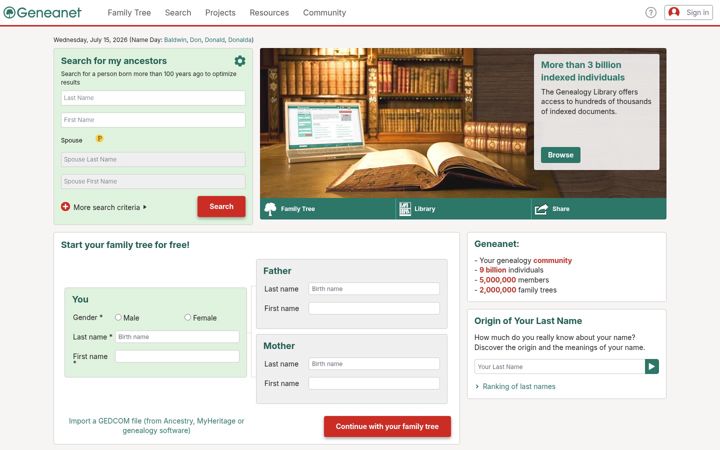This screenshot has width=720, height=450.
Task: Open Ranking of last names link
Action: [519, 387]
